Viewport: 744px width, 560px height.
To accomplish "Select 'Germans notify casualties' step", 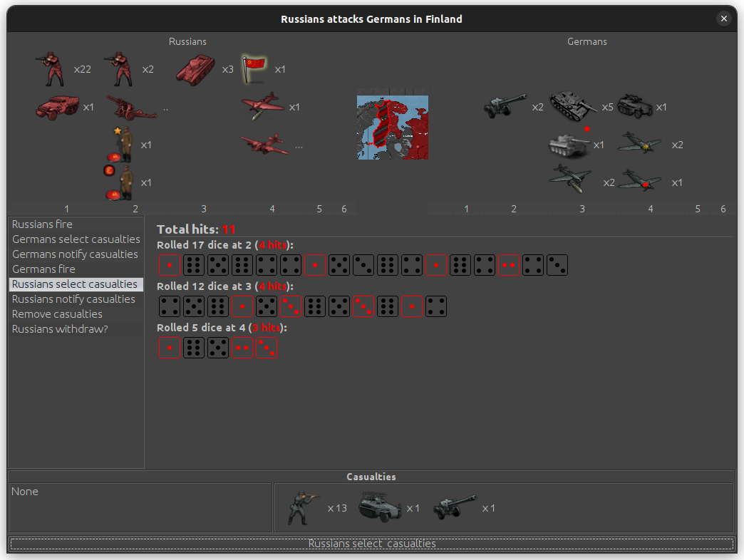I will click(x=76, y=254).
